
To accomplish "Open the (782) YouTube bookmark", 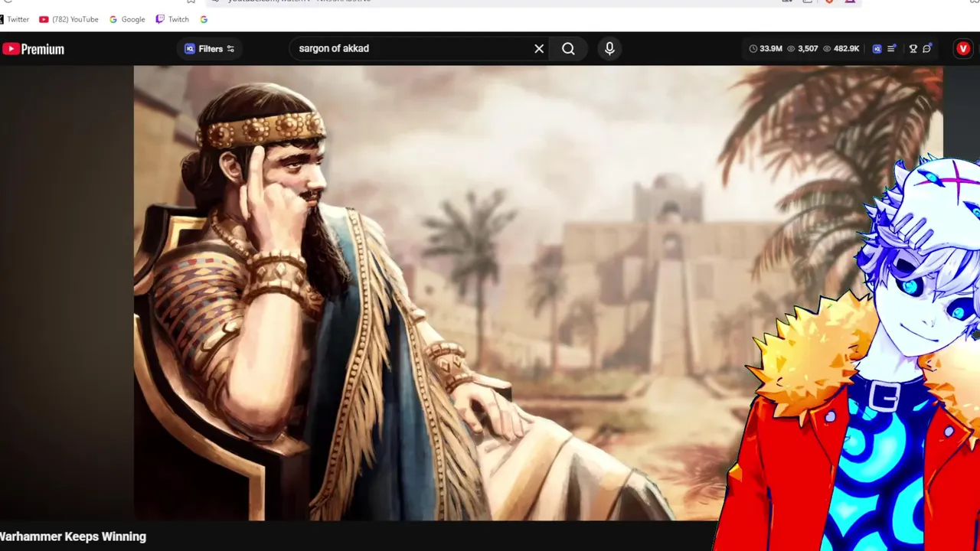I will [x=69, y=19].
